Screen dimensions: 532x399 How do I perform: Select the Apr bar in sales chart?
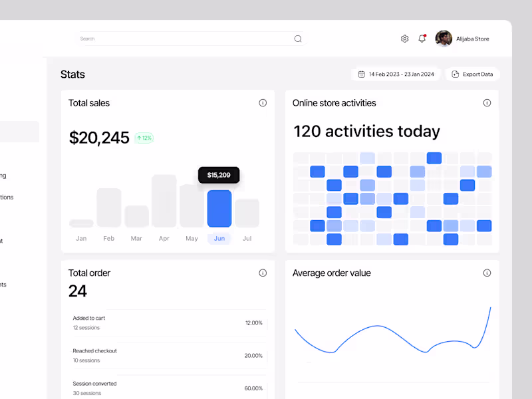(164, 201)
